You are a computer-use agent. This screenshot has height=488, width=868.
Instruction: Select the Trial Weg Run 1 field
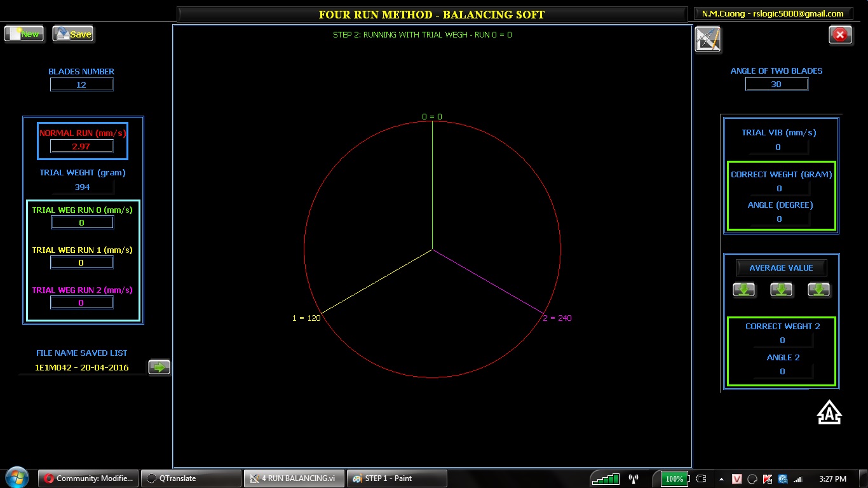81,262
